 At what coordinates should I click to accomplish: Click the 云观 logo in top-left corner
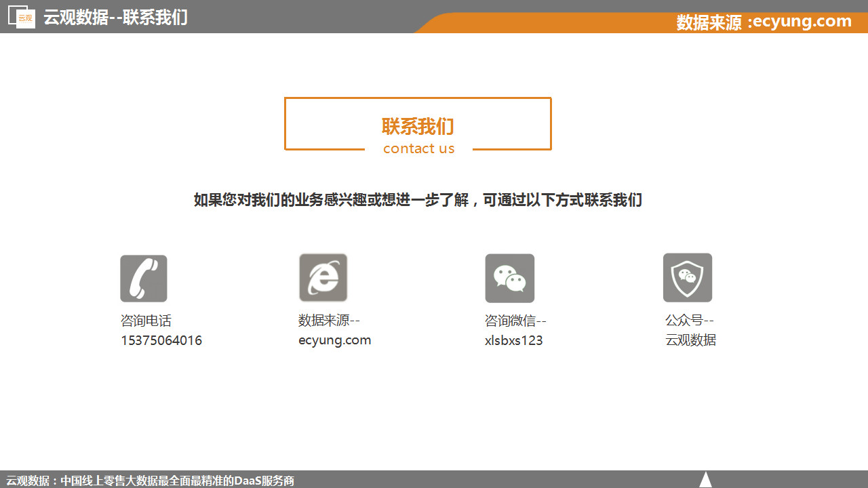click(x=22, y=17)
